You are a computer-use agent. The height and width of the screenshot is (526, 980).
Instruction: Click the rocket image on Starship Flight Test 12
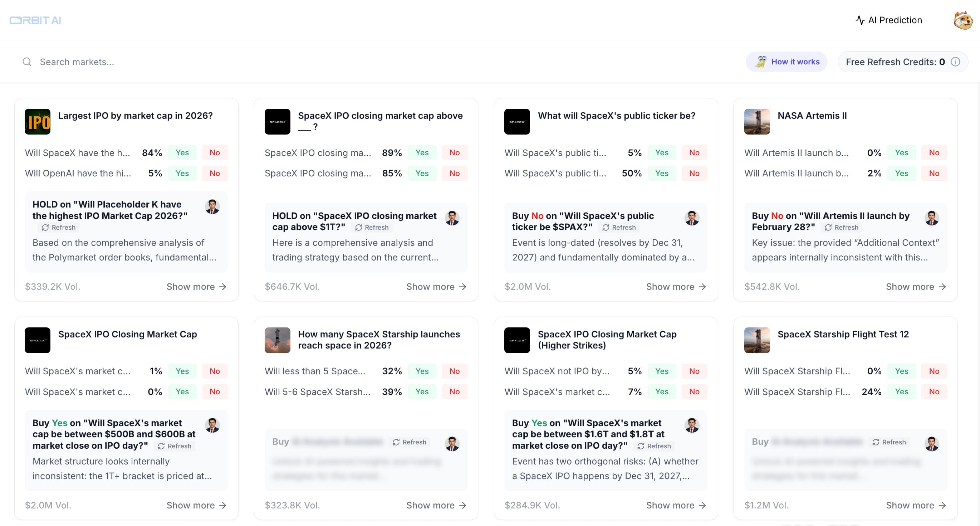coord(757,340)
